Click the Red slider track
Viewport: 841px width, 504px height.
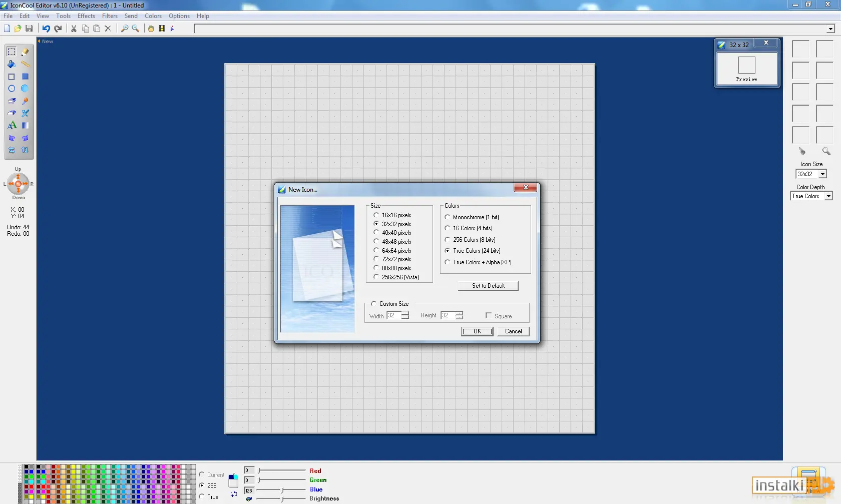click(282, 470)
